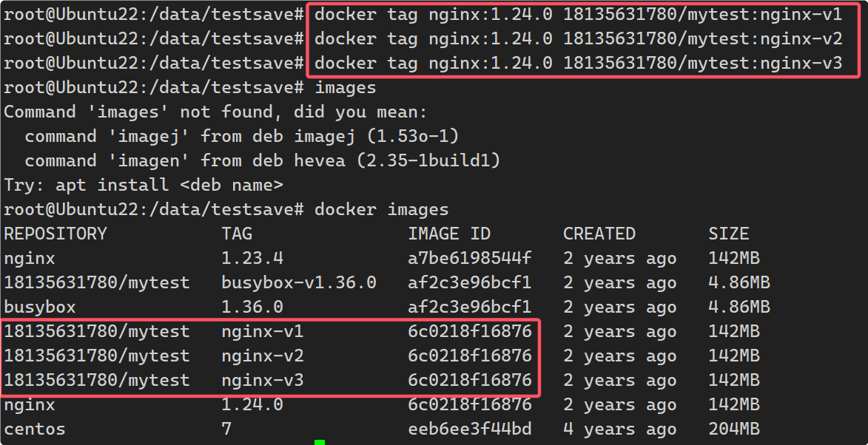This screenshot has width=868, height=445.
Task: Click '4 years ago' in the centos row
Action: pos(619,429)
